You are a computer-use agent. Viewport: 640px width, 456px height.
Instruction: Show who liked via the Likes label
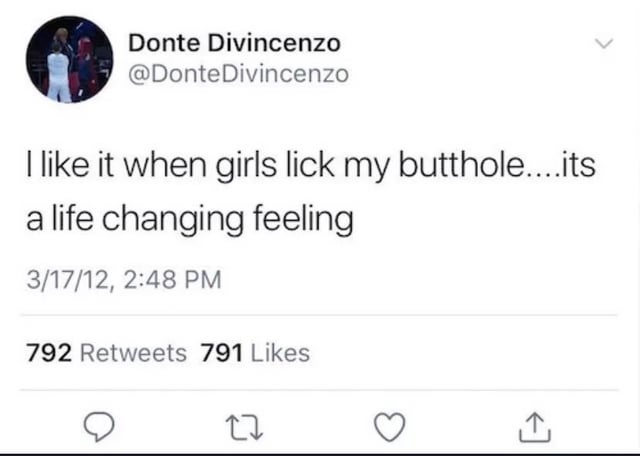pos(280,352)
